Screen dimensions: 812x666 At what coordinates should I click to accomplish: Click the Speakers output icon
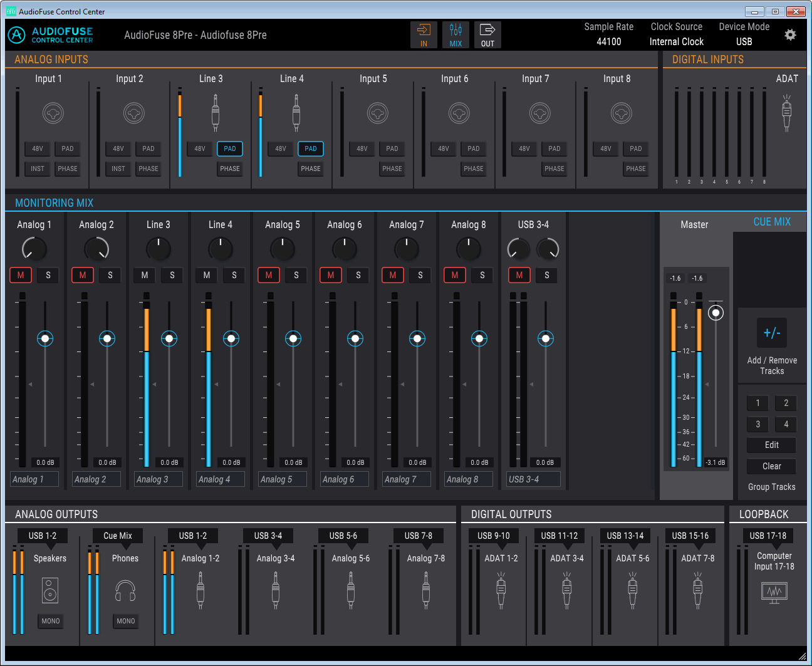[50, 591]
